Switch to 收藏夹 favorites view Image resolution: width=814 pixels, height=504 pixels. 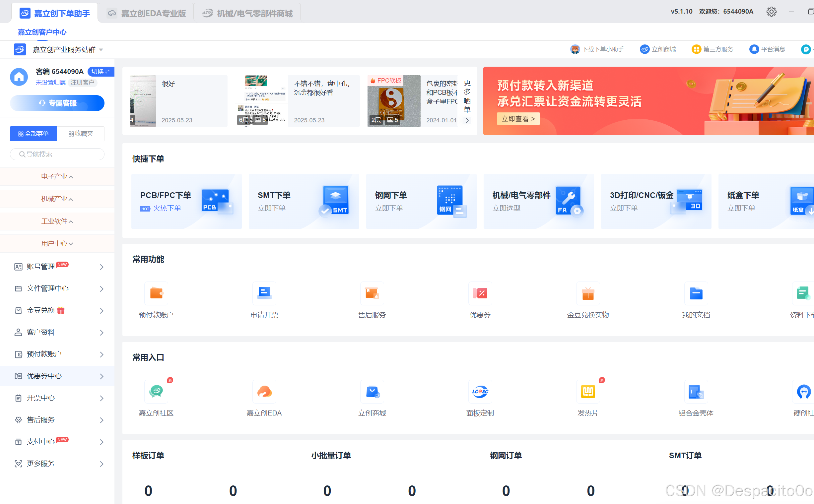pos(80,134)
